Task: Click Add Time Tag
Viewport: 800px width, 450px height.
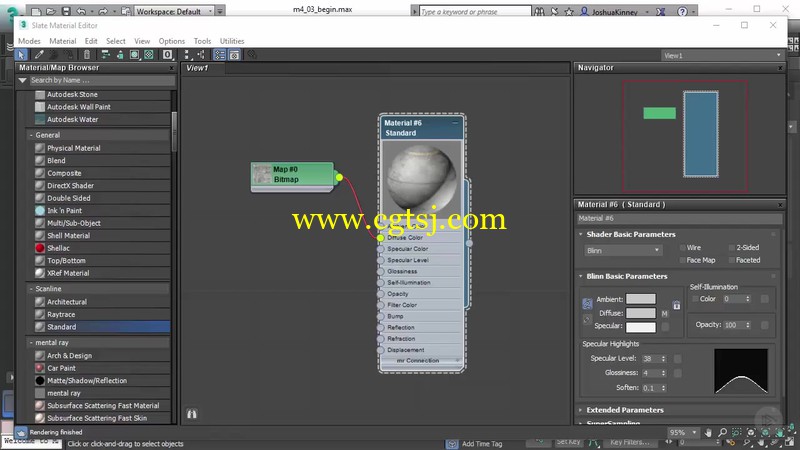Action: click(x=482, y=444)
